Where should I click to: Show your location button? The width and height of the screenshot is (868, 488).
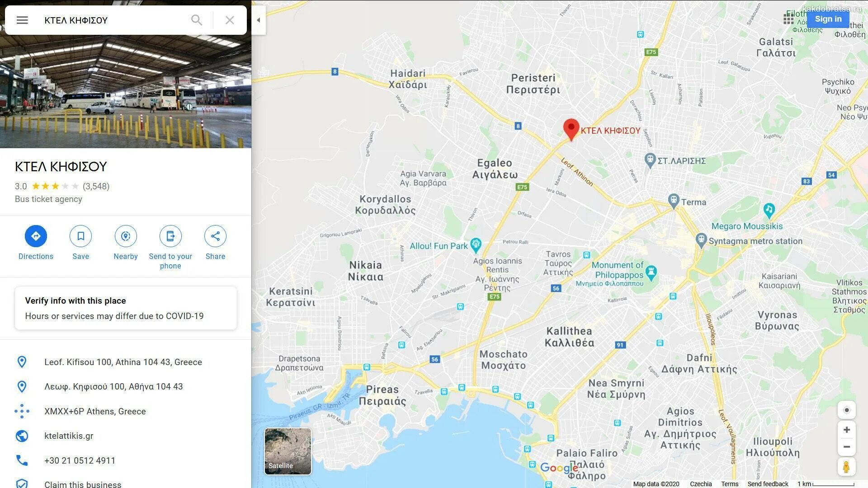tap(846, 410)
